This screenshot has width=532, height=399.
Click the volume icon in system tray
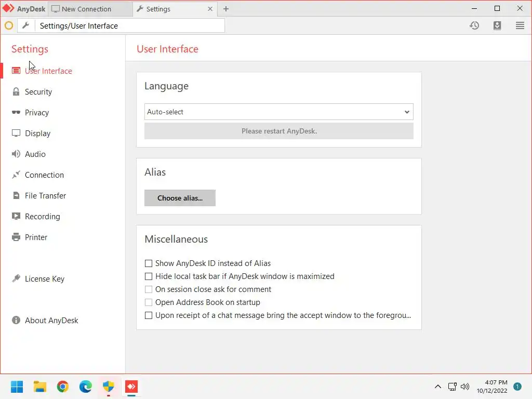465,387
